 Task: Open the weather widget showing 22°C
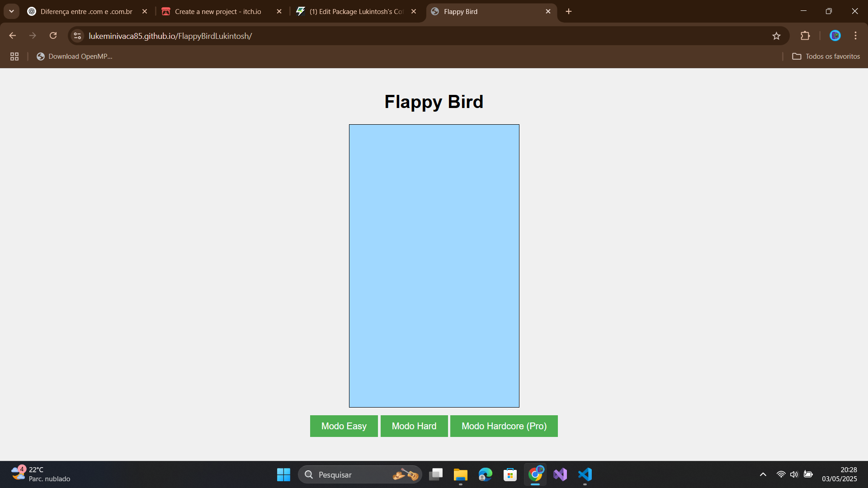point(41,474)
